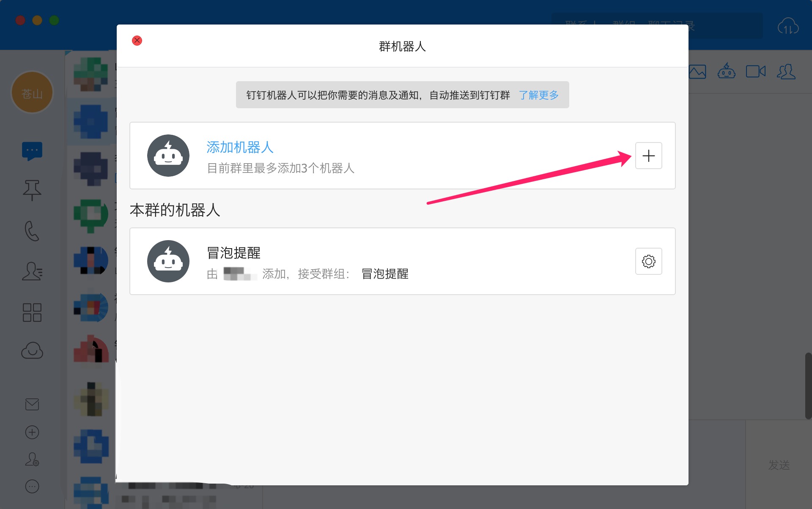Click the 添加机器人 blue title
812x509 pixels.
pyautogui.click(x=240, y=147)
